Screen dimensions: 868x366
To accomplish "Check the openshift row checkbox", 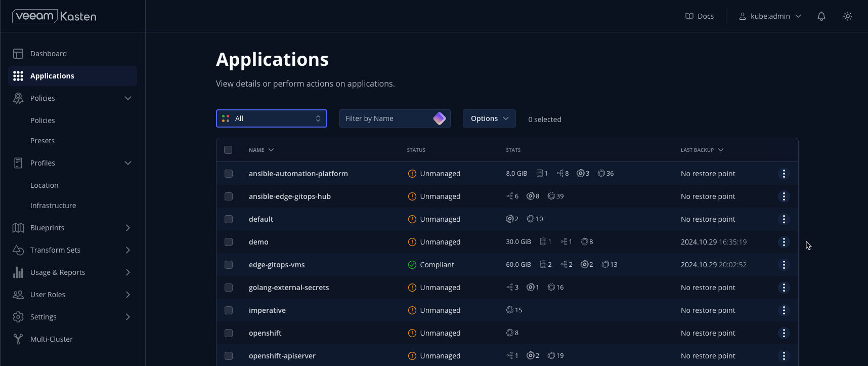I will 229,333.
